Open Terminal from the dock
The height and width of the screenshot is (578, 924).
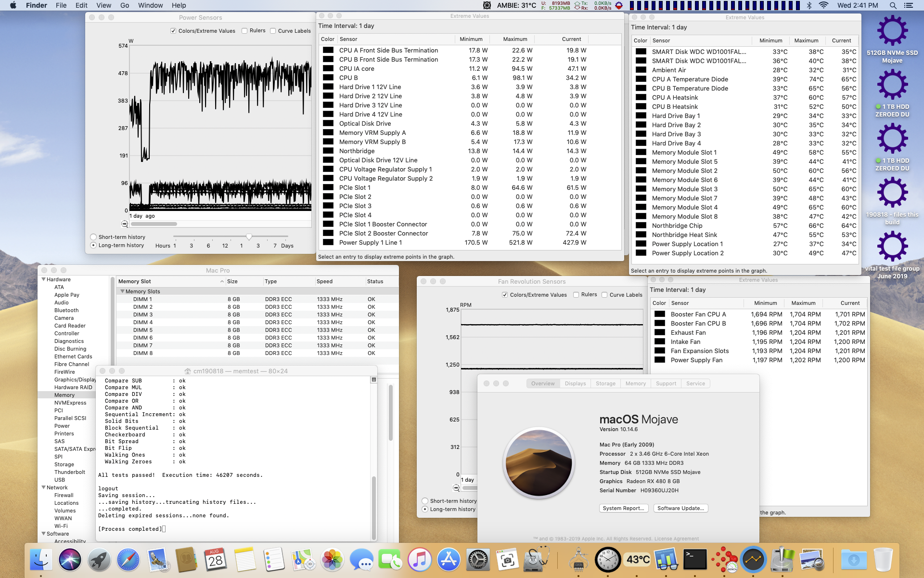click(695, 560)
